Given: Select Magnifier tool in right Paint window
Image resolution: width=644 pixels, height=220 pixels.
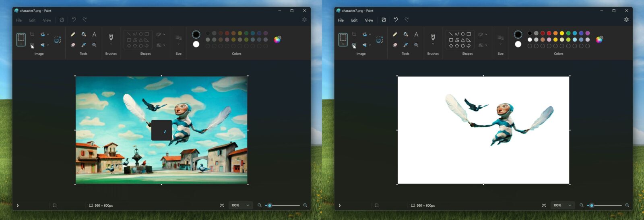Looking at the screenshot, I should point(416,45).
